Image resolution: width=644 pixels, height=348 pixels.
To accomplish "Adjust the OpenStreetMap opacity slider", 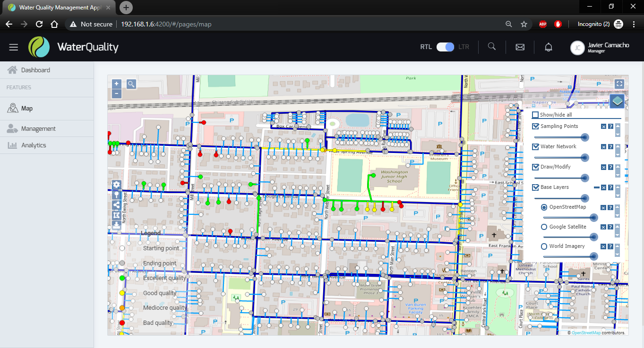I will click(x=570, y=217).
